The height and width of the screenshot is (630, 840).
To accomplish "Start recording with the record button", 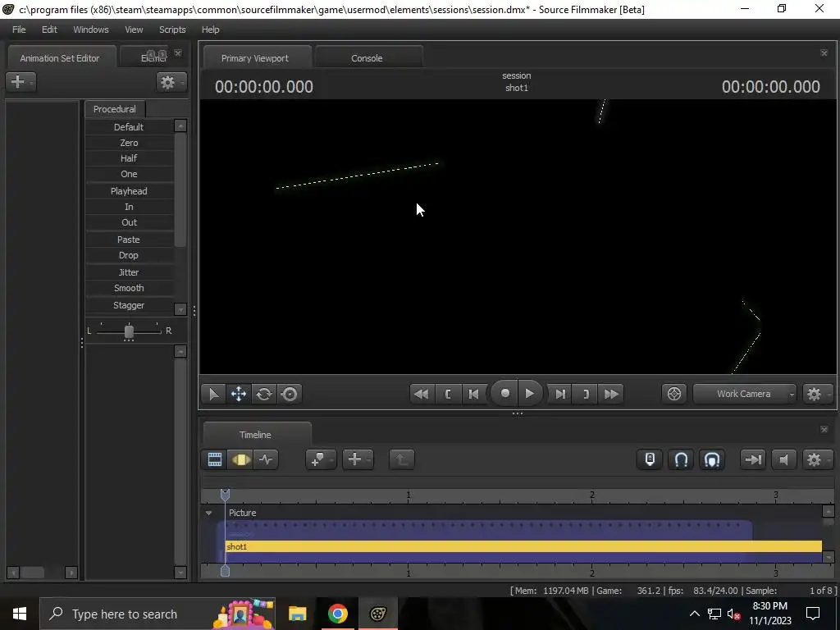I will 504,394.
